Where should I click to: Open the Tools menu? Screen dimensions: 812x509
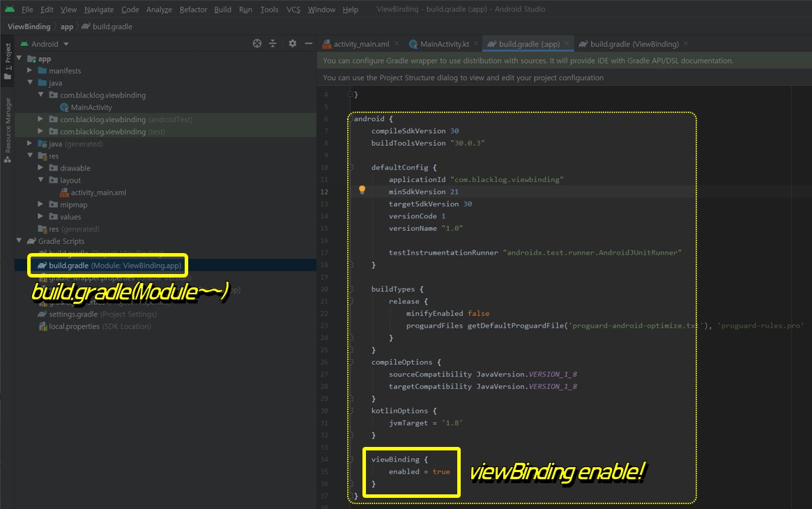point(269,9)
